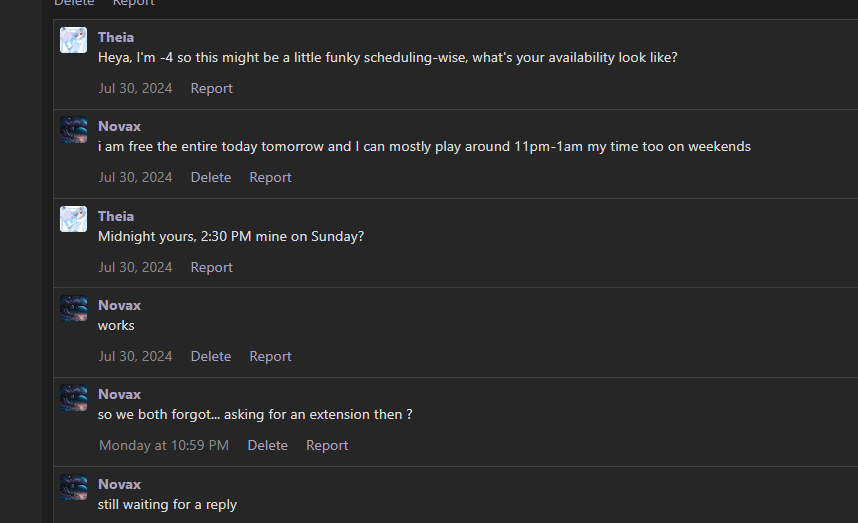Open Theia's profile from the availability message
This screenshot has height=523, width=858.
click(x=116, y=37)
